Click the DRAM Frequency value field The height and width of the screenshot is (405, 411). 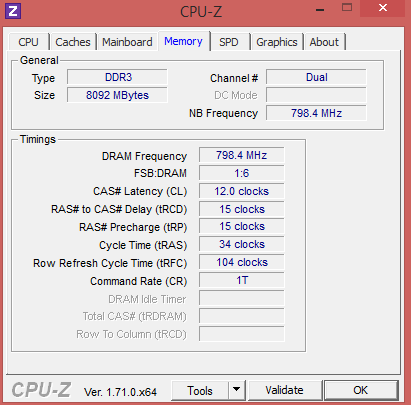[242, 155]
